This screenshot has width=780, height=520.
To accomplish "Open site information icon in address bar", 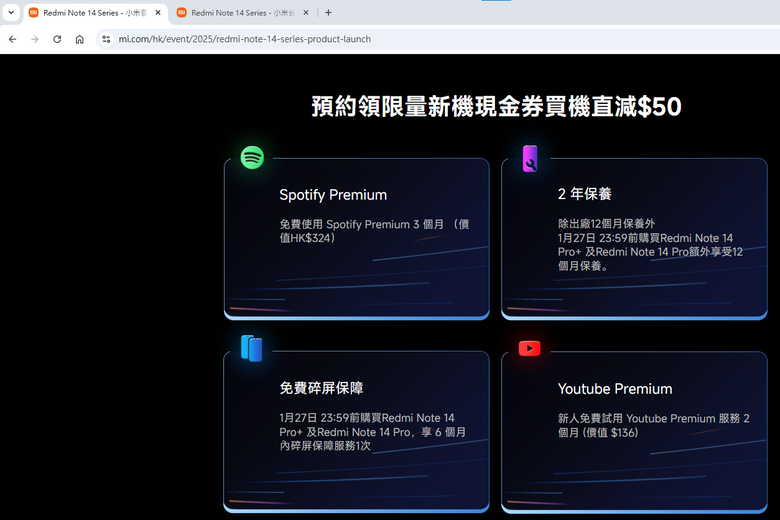I will click(x=106, y=39).
